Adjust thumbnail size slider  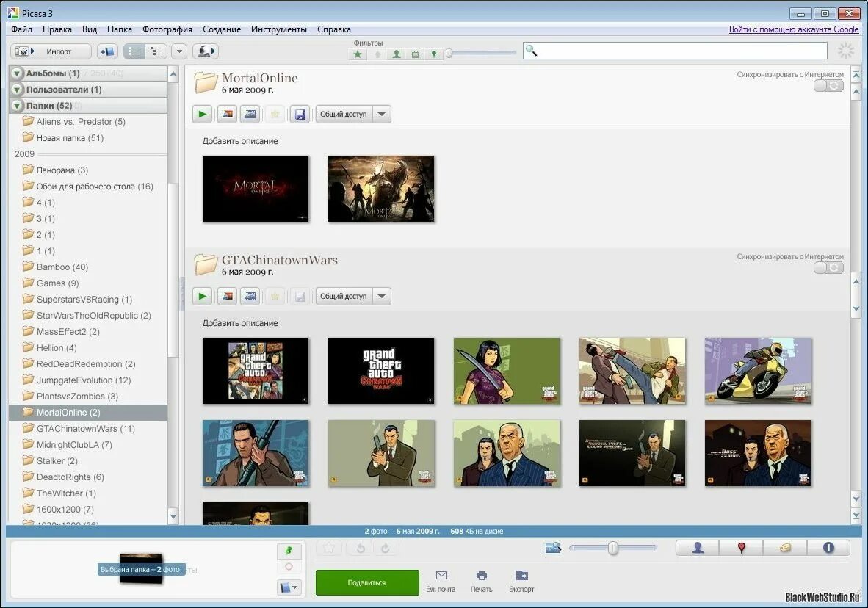coord(612,548)
